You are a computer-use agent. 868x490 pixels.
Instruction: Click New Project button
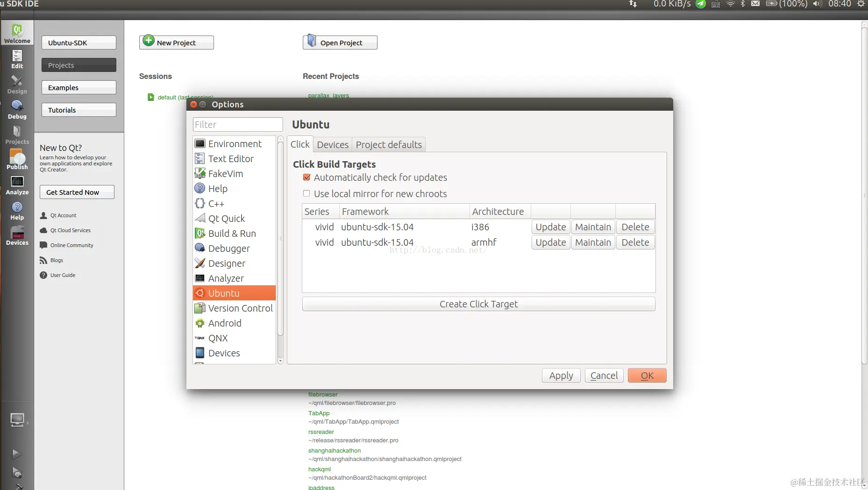(177, 43)
